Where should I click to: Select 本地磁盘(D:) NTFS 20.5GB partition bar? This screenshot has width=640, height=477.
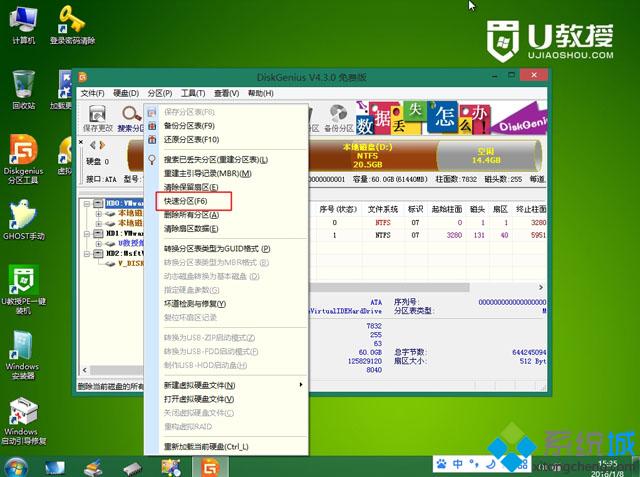point(371,155)
